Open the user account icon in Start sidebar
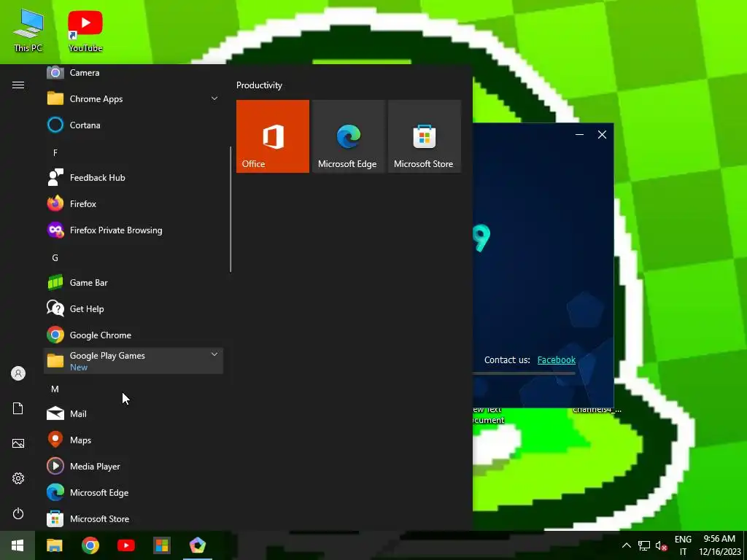Viewport: 747px width, 560px height. [x=18, y=373]
